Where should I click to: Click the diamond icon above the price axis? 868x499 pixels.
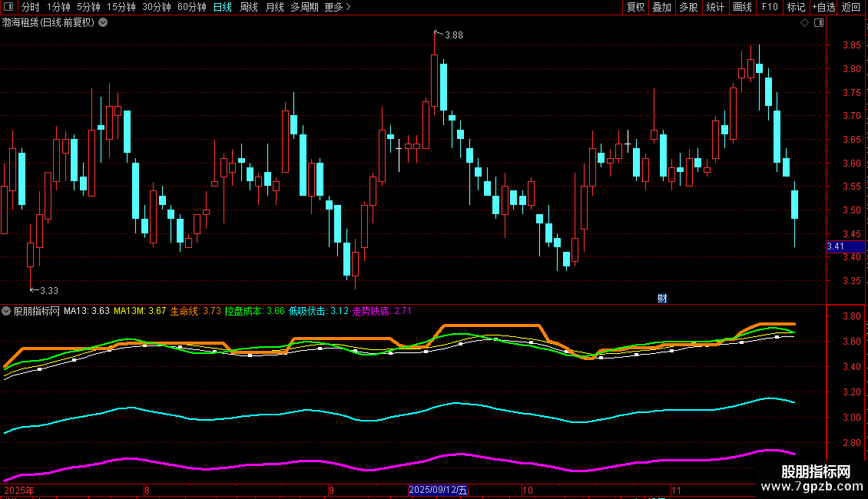[x=804, y=23]
